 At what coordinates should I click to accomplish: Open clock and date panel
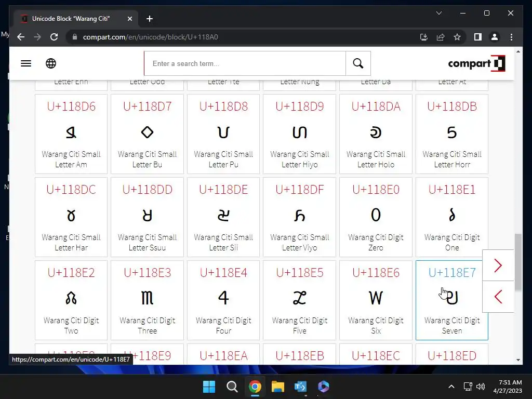coord(508,387)
